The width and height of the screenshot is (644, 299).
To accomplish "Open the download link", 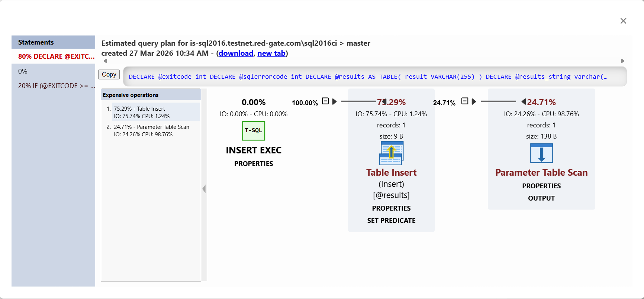I will 236,53.
